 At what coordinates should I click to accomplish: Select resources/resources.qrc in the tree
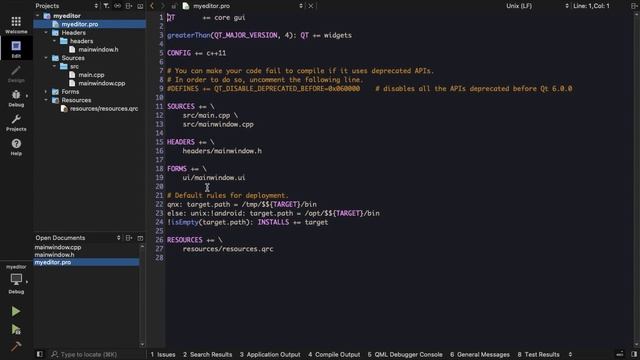[x=104, y=109]
